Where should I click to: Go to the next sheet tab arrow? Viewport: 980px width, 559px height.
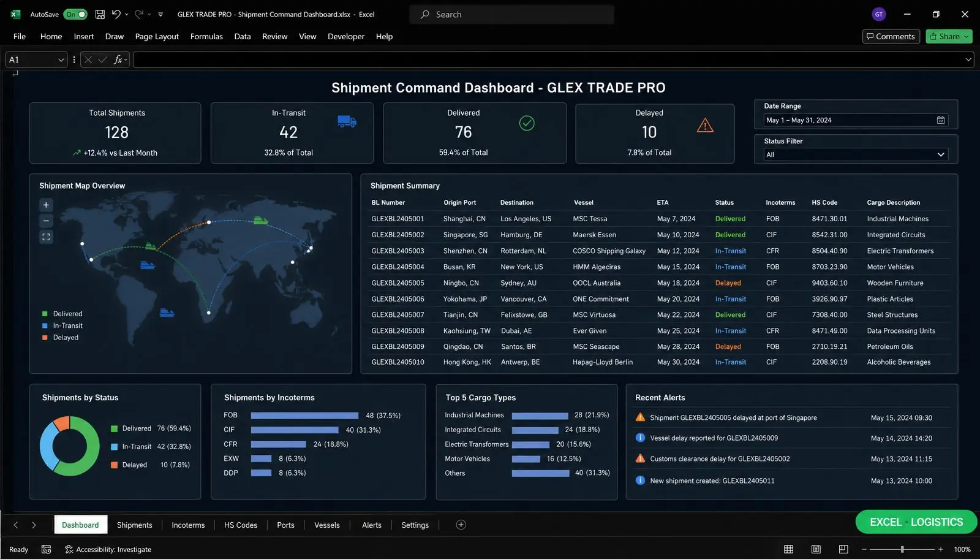pyautogui.click(x=34, y=525)
